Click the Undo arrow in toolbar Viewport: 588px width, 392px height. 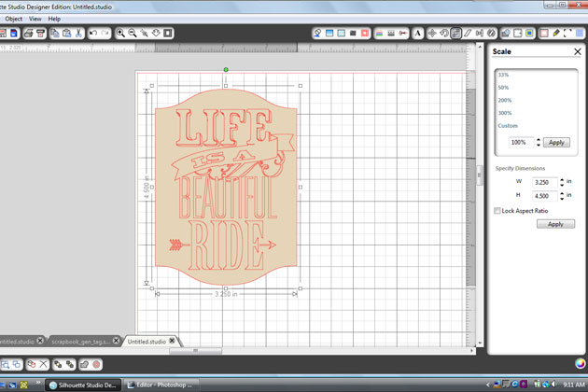[x=93, y=33]
